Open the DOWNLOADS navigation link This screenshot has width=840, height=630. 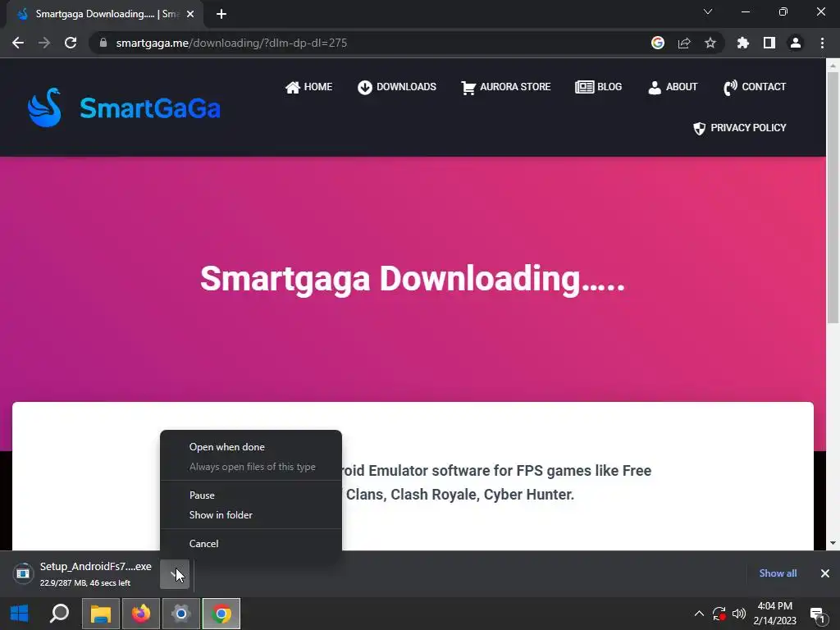pyautogui.click(x=397, y=87)
